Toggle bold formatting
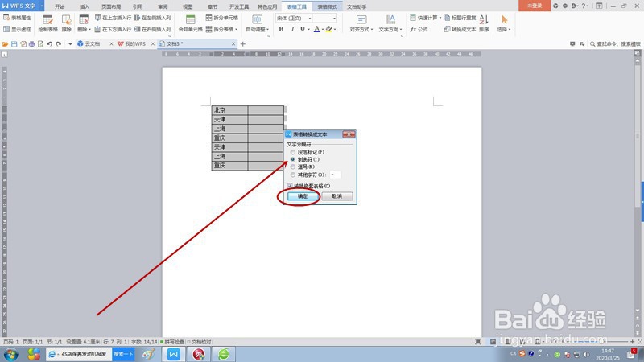The height and width of the screenshot is (362, 644). [281, 29]
